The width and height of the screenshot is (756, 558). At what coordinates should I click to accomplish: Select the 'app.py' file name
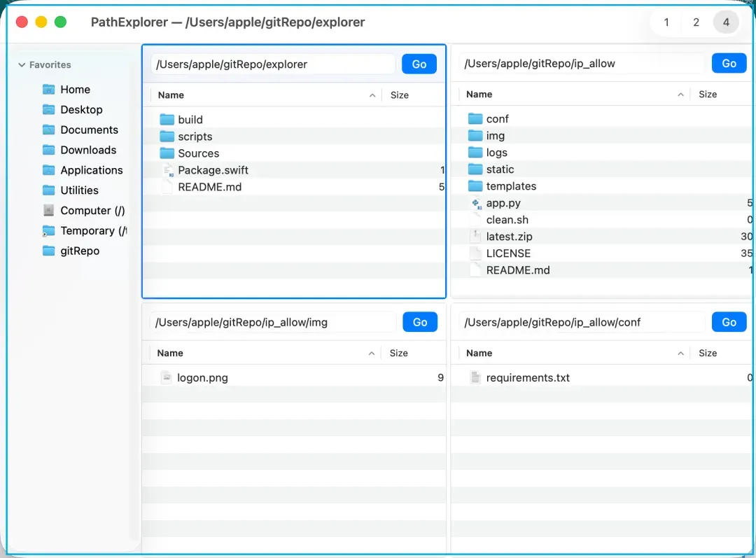(503, 203)
